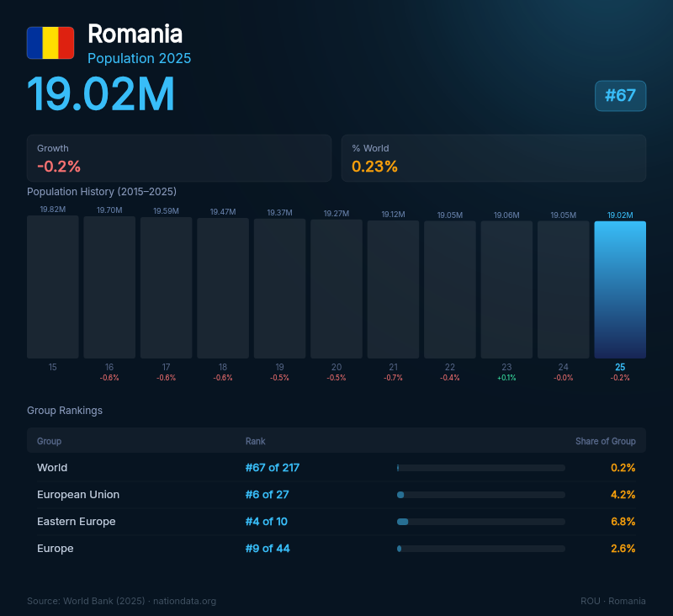The image size is (673, 616).
Task: Click the 2018 bar labeled 19.47M
Action: (x=223, y=288)
